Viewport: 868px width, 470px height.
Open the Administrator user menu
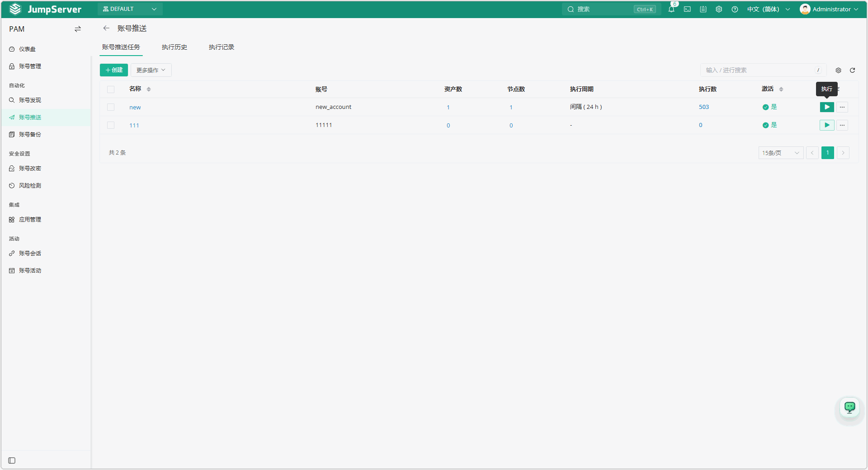click(x=829, y=9)
